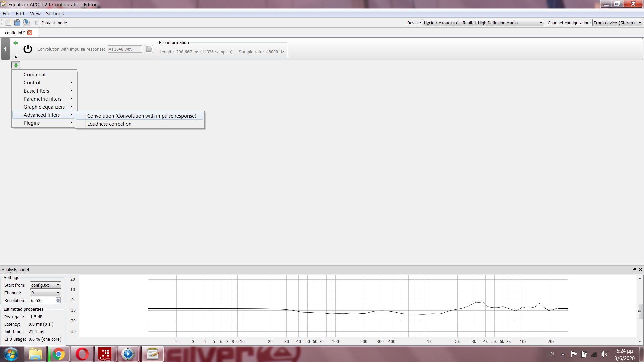Screen dimensions: 644x362
Task: Open a configuration file via folder icon
Action: click(x=17, y=23)
